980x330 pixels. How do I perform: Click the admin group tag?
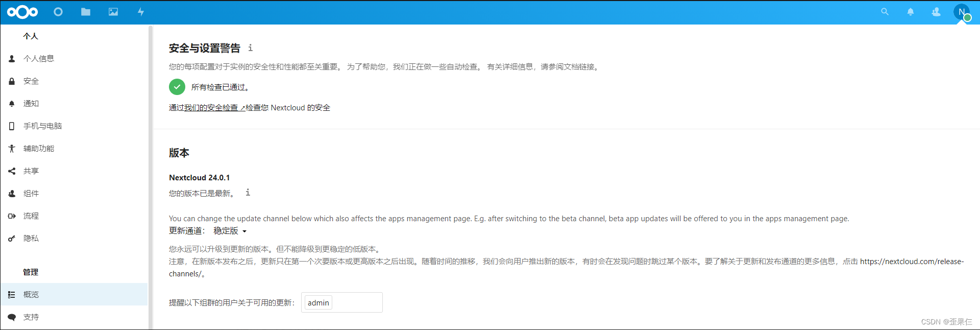coord(318,303)
